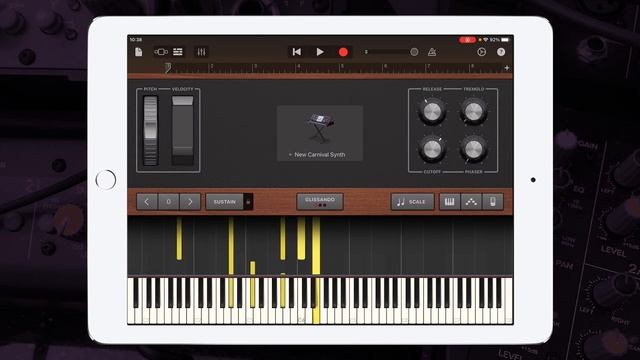Switch to Tracks view

(x=178, y=52)
